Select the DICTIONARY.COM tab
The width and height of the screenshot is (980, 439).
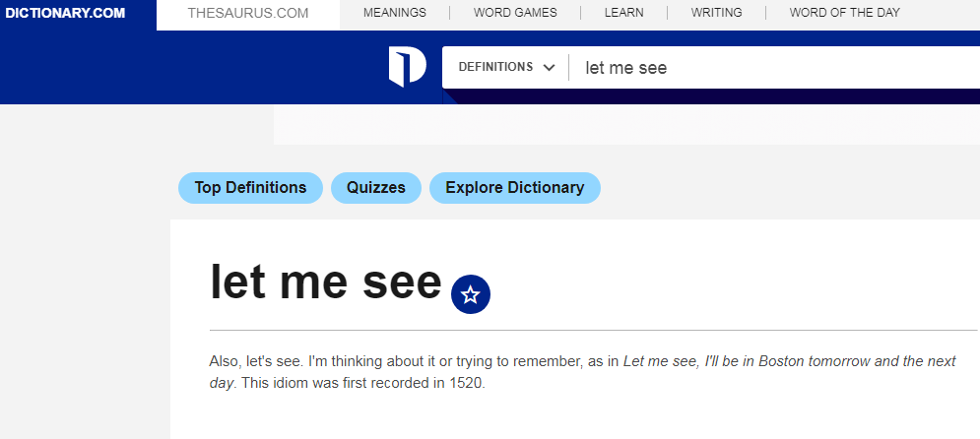65,13
